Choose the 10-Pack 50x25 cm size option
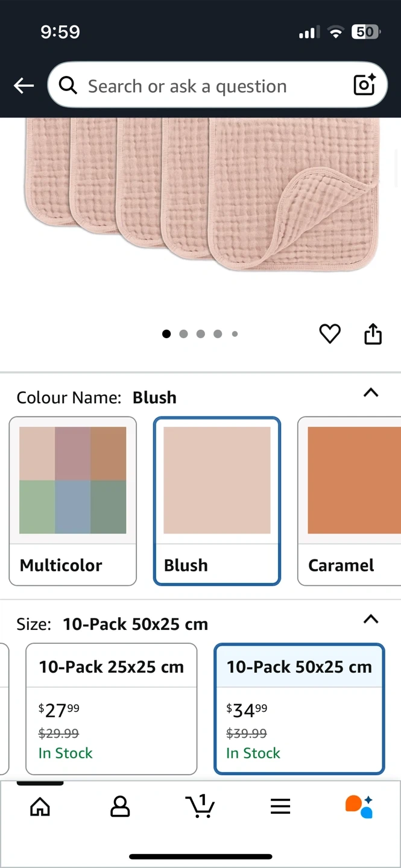 [x=299, y=709]
